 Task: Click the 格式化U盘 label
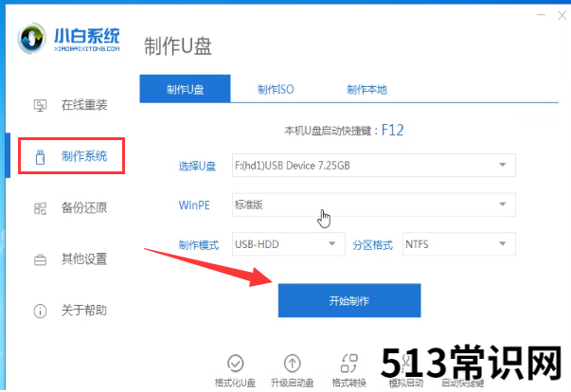click(235, 383)
